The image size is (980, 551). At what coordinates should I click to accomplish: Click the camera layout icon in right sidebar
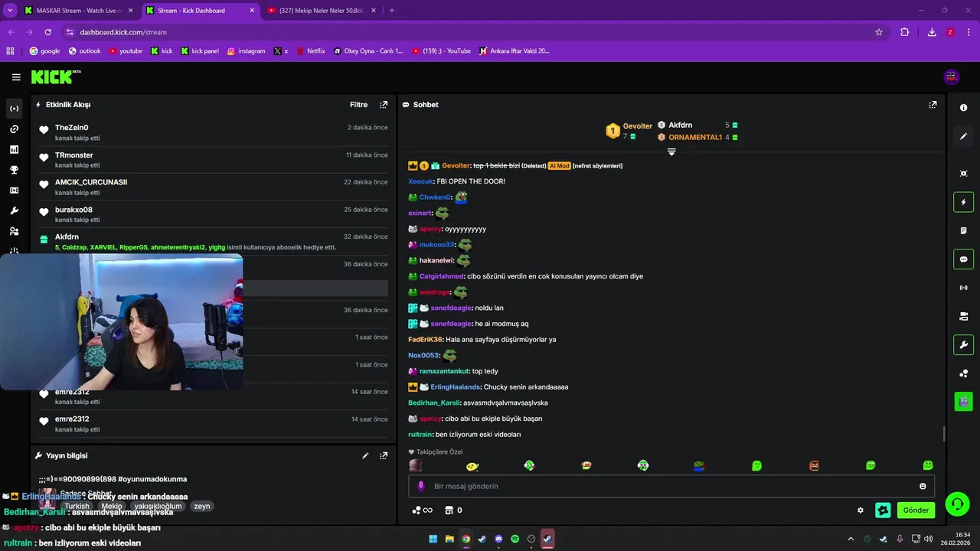click(964, 316)
